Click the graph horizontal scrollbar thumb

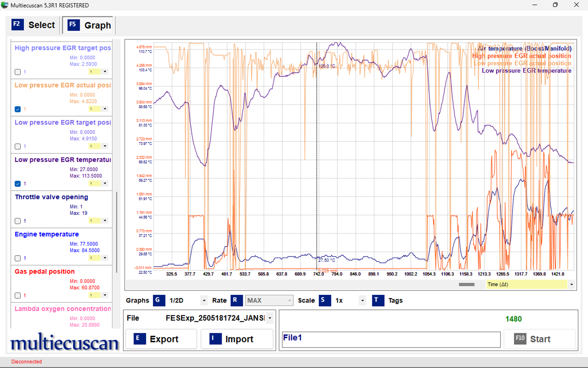coord(467,284)
